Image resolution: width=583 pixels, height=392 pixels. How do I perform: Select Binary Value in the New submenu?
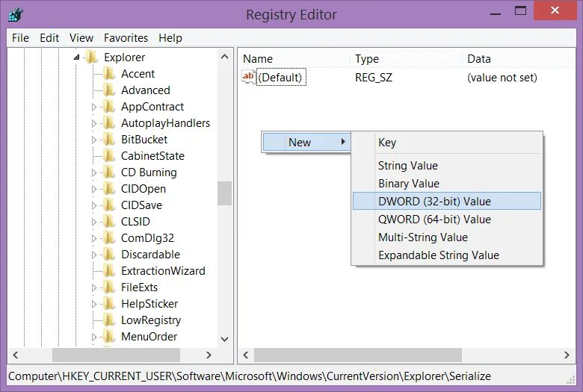447,183
